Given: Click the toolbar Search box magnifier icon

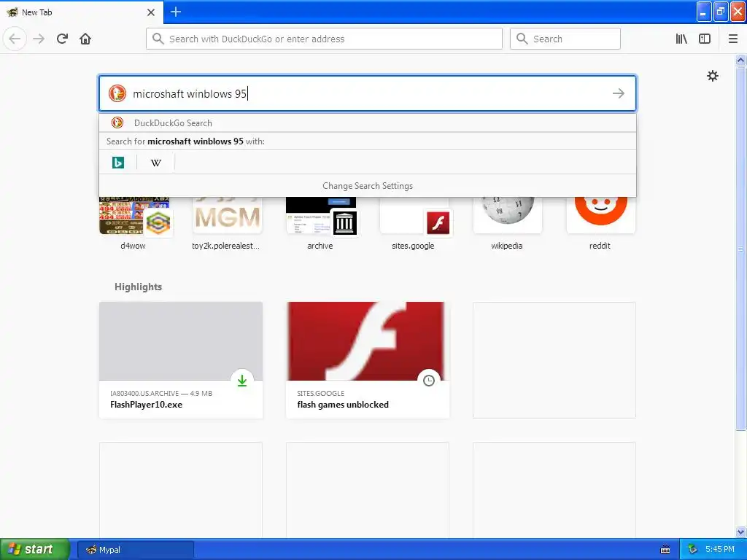Looking at the screenshot, I should click(522, 39).
